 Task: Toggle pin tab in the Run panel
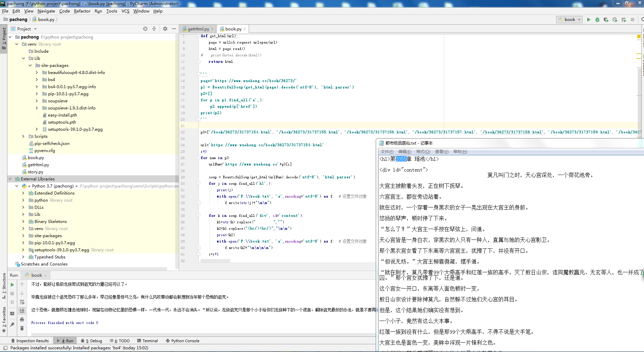(x=12, y=324)
